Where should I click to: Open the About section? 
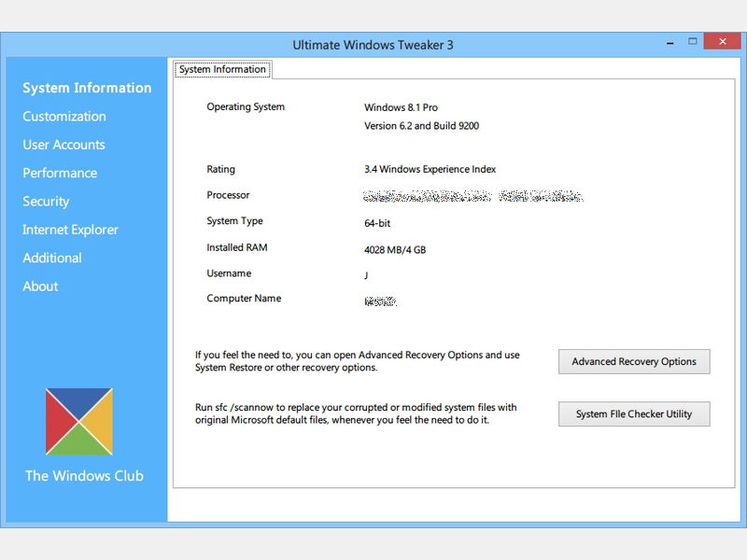[x=40, y=287]
